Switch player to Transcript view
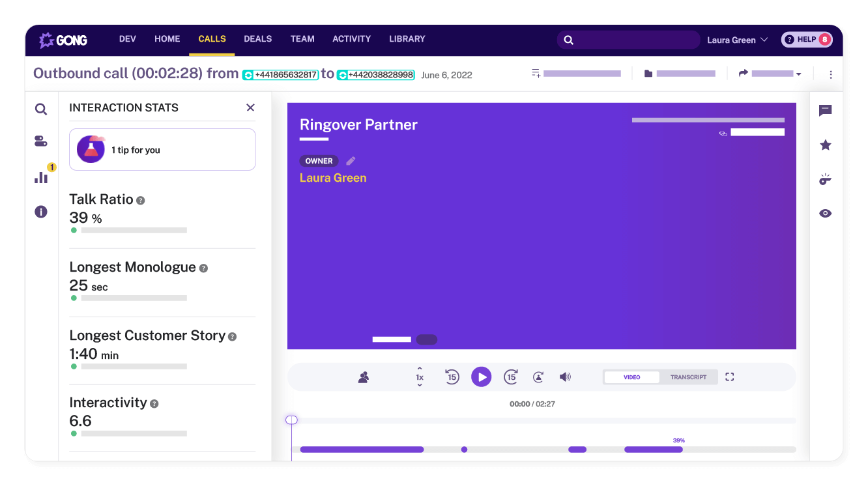Viewport: 868px width, 486px height. 688,377
